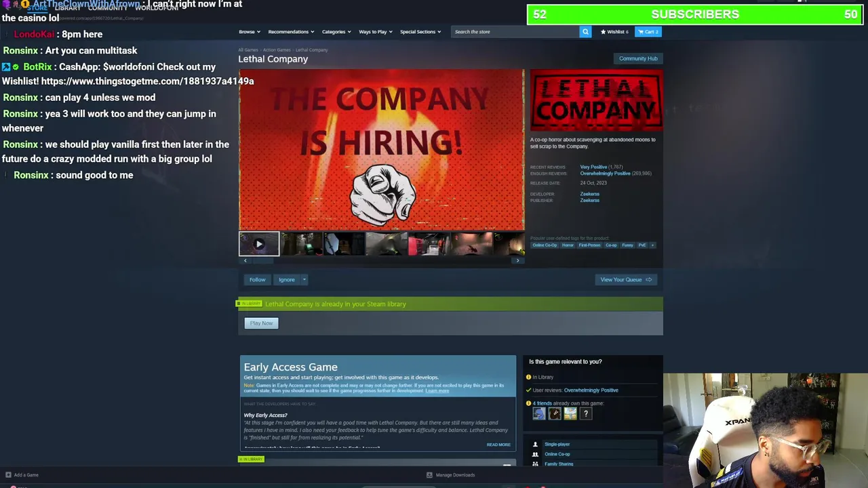Expand the Special Sections dropdown
The height and width of the screenshot is (488, 868).
[x=420, y=32]
